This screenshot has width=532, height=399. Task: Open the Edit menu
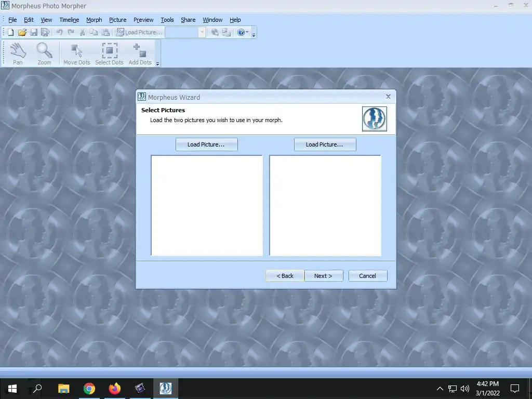click(x=29, y=20)
